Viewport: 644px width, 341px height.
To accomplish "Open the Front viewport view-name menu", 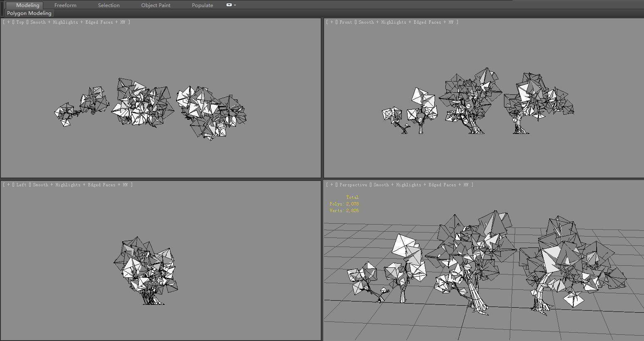I will 346,22.
